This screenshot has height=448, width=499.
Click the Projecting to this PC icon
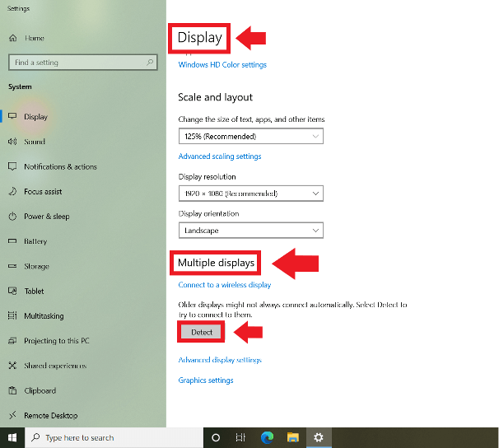(x=12, y=340)
